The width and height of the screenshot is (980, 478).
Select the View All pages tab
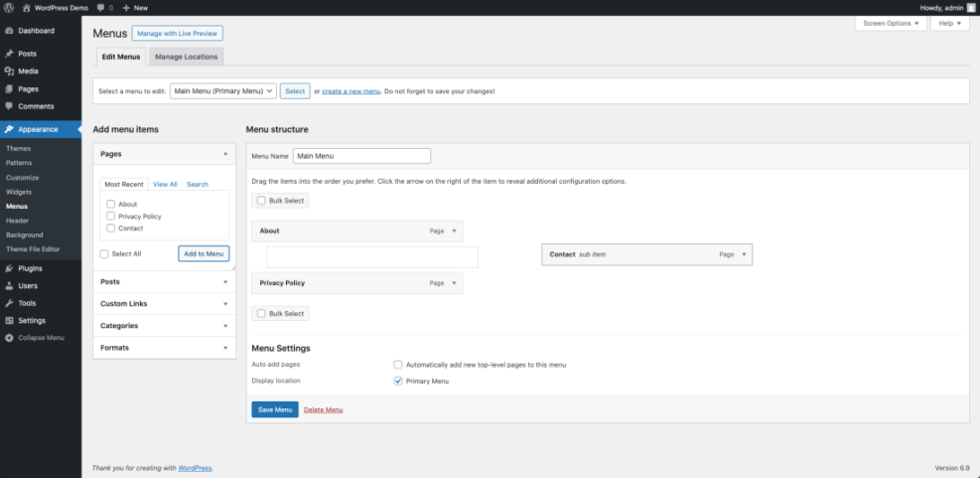[x=165, y=184]
